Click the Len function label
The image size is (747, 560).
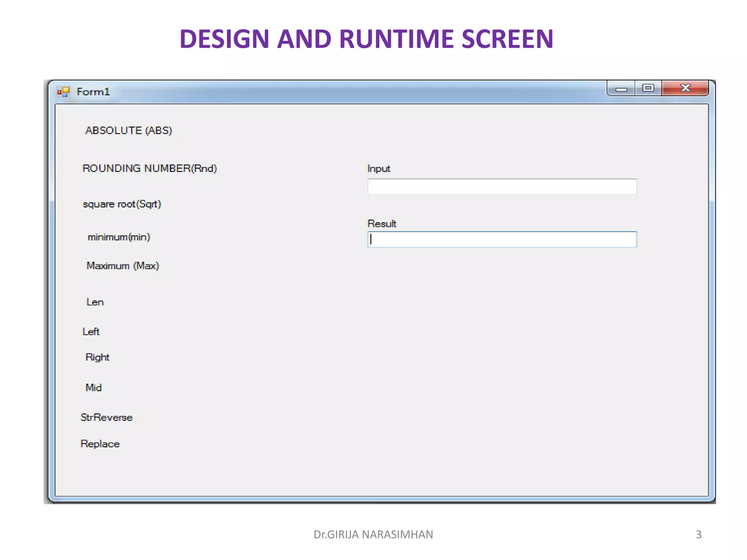tap(95, 302)
